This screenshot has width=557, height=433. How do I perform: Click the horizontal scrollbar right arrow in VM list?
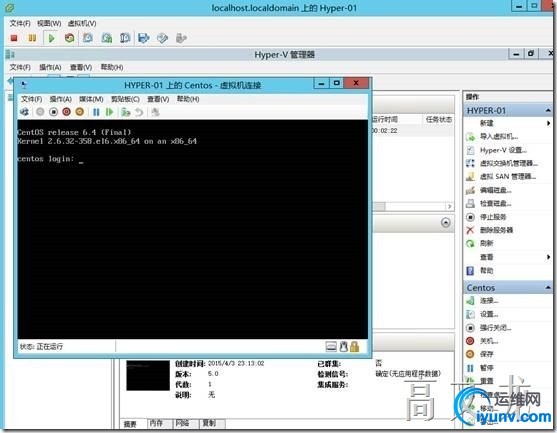(449, 206)
